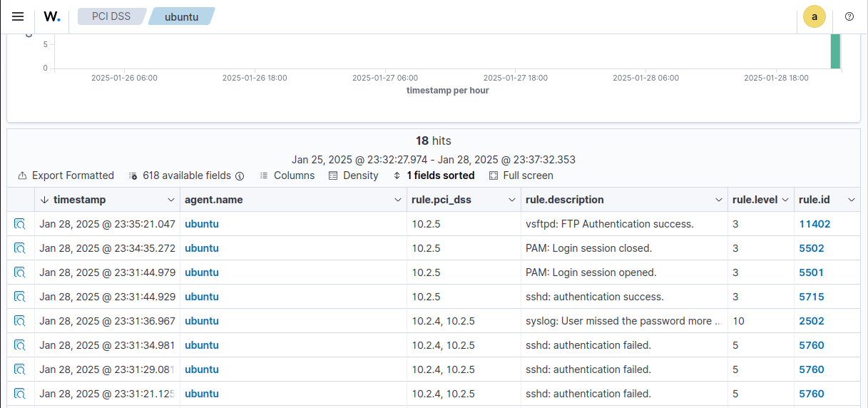The height and width of the screenshot is (408, 868).
Task: Click info icon next to available fields
Action: tap(240, 176)
